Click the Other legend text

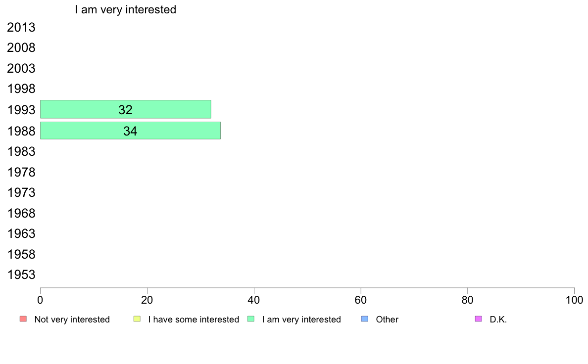tap(387, 319)
